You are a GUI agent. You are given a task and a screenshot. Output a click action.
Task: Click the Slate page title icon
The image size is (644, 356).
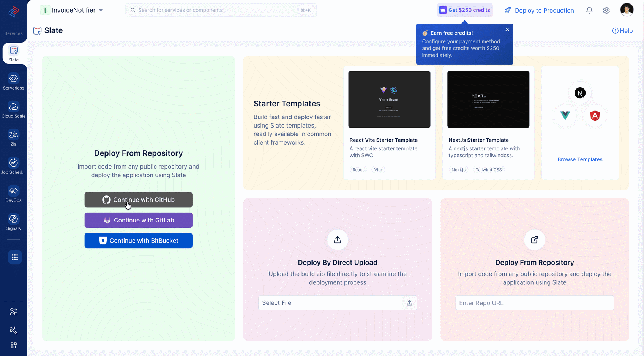click(x=37, y=31)
